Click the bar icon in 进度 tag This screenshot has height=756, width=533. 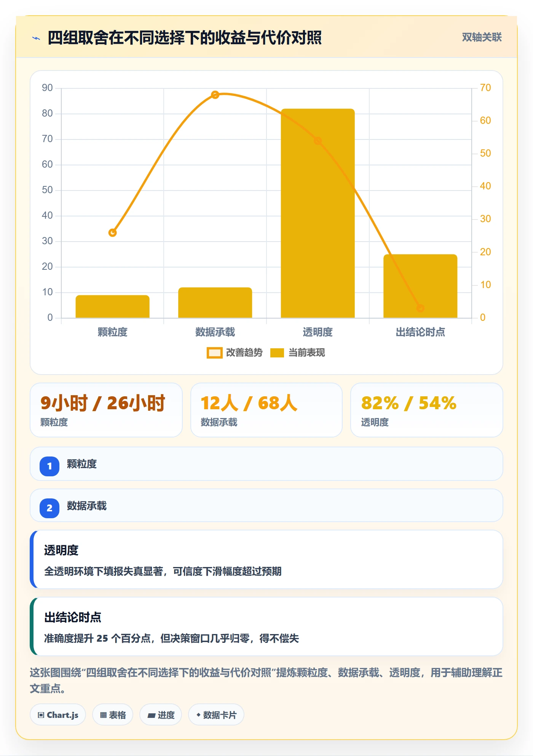[x=151, y=716]
